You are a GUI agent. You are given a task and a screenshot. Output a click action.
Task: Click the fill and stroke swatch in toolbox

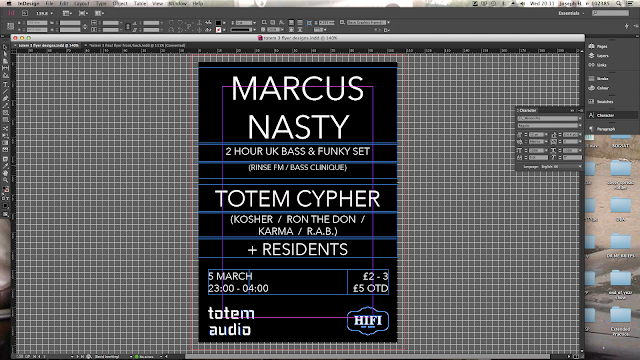tap(5, 190)
